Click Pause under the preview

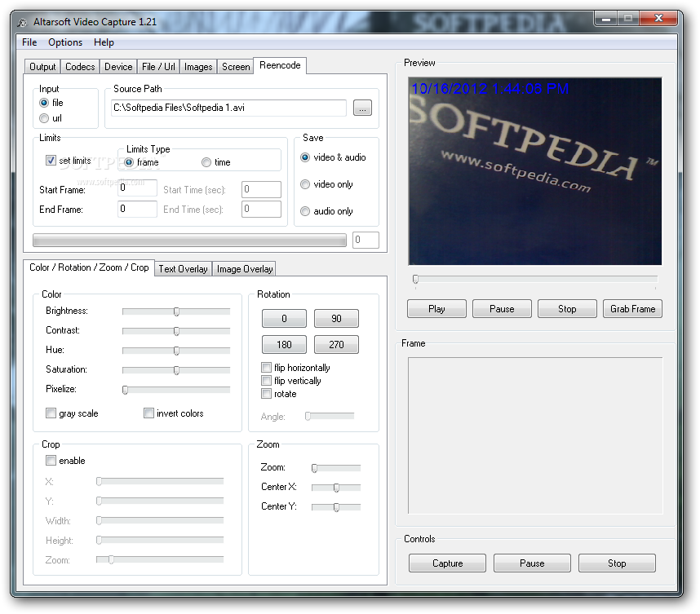(502, 309)
